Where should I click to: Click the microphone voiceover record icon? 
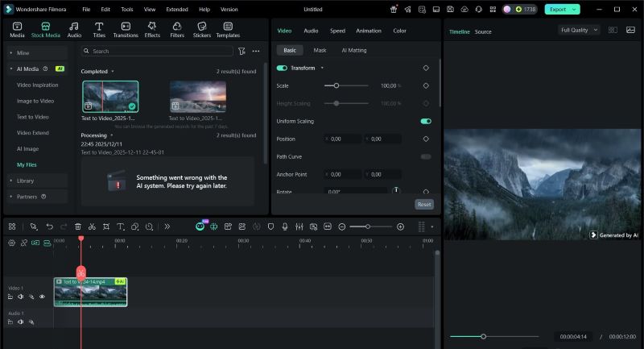click(285, 226)
